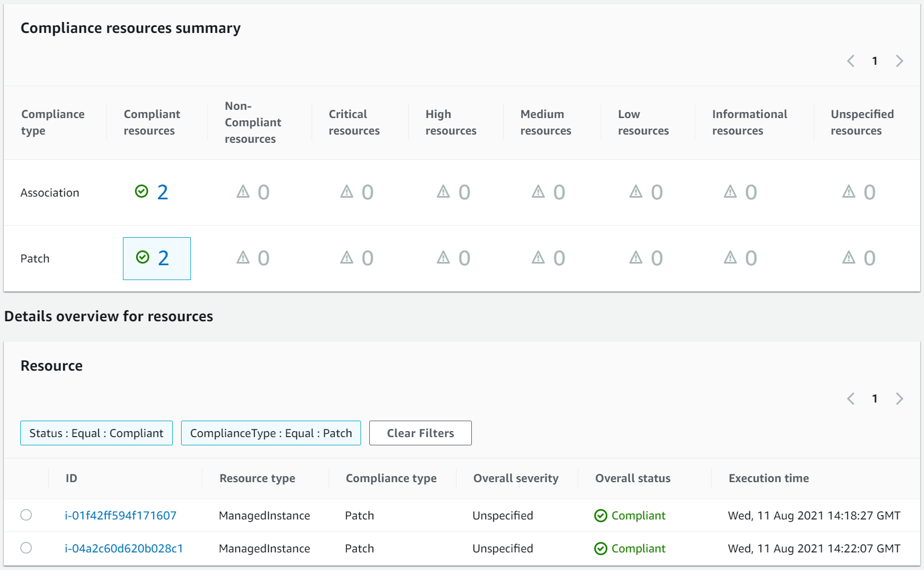This screenshot has height=570, width=924.
Task: Click compliant check icon in Patch row
Action: point(143,257)
